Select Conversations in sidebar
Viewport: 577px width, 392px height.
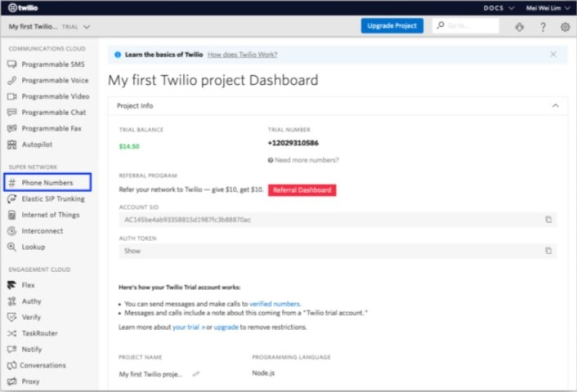tap(42, 365)
